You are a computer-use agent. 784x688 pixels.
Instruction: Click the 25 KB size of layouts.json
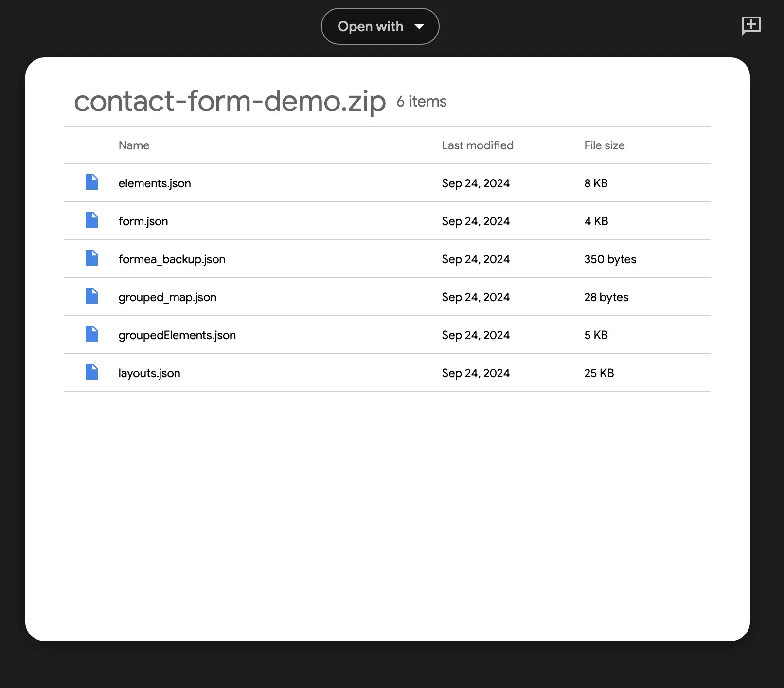pos(599,373)
